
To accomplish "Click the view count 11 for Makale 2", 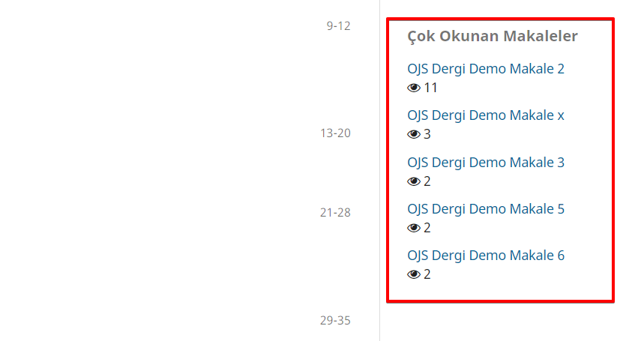I will (430, 88).
